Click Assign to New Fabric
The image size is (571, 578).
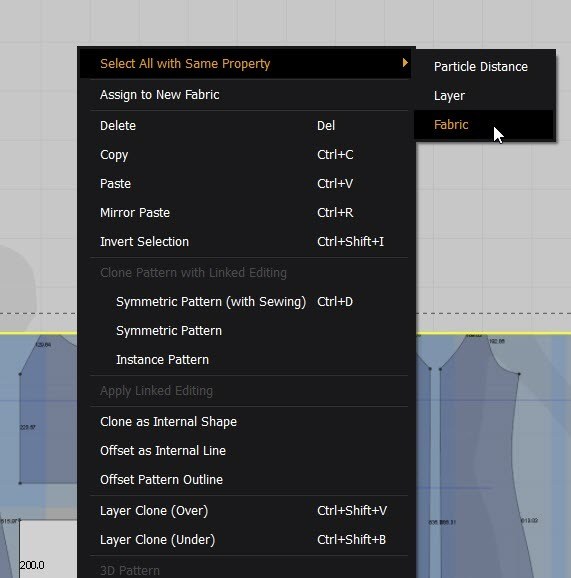tap(246, 95)
